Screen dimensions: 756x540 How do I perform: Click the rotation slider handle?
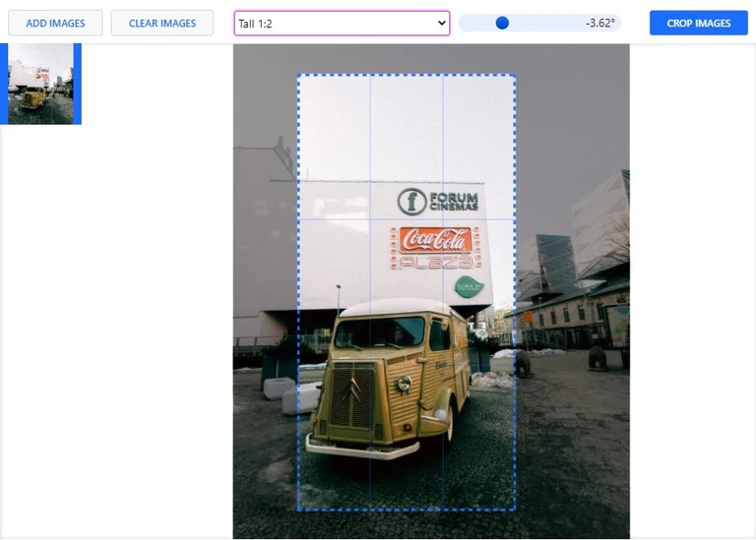click(x=502, y=23)
